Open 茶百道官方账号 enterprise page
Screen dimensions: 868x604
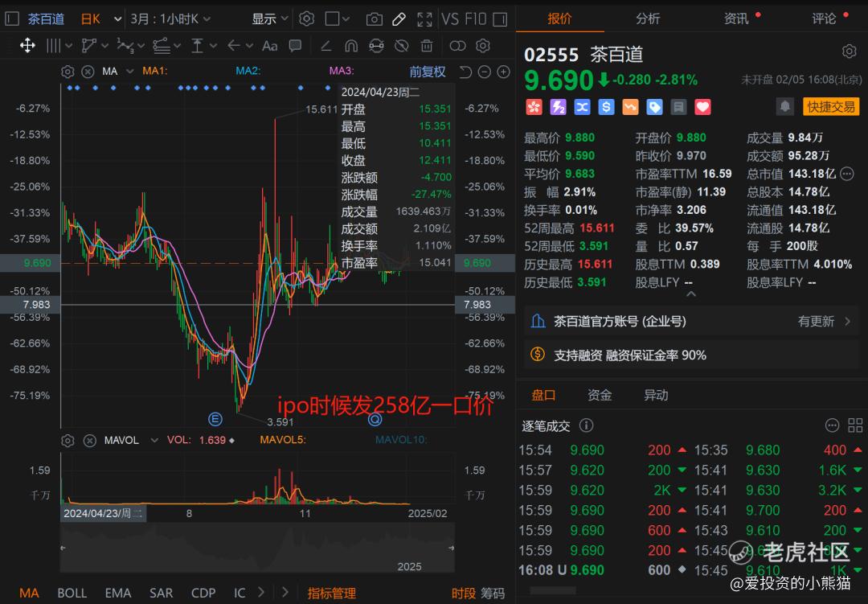[x=691, y=322]
